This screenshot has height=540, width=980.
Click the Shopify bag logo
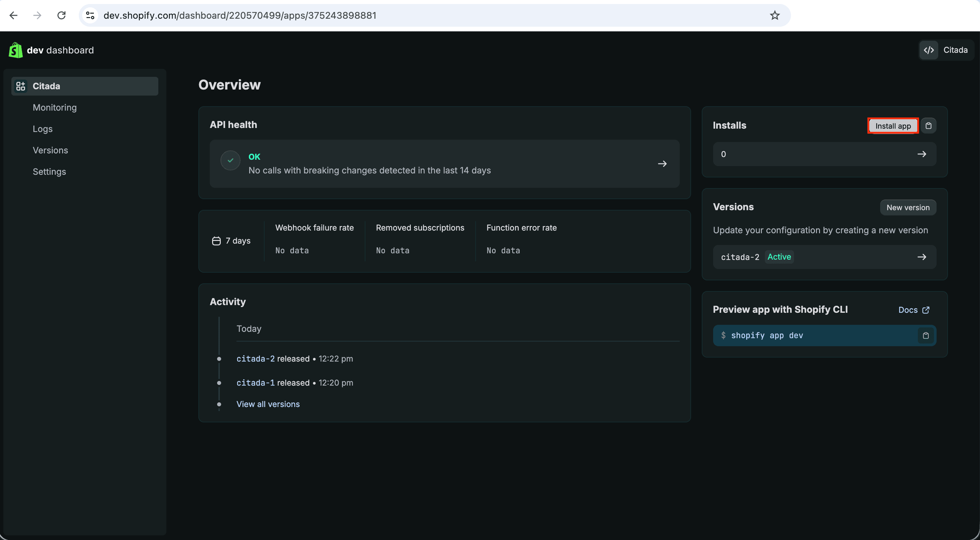[16, 50]
